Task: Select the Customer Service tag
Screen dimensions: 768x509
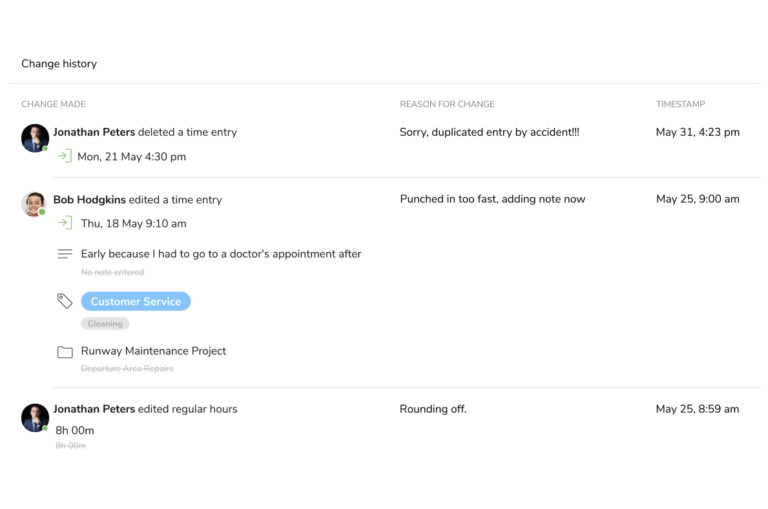Action: pyautogui.click(x=136, y=301)
